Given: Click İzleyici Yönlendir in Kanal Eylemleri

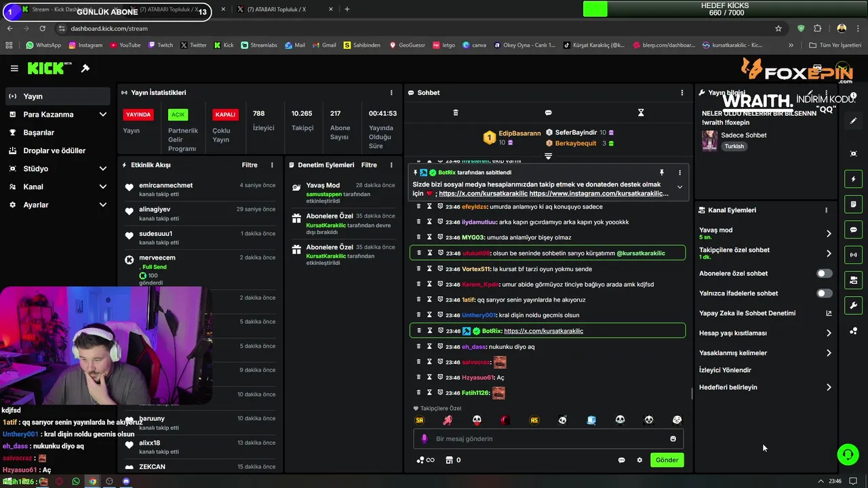Looking at the screenshot, I should (725, 370).
